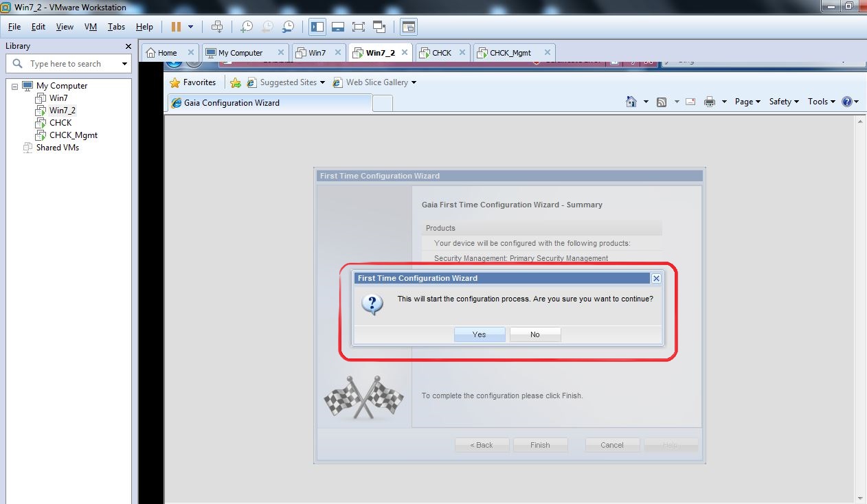Select Win7_2 in the library tree
This screenshot has width=867, height=504.
(62, 111)
